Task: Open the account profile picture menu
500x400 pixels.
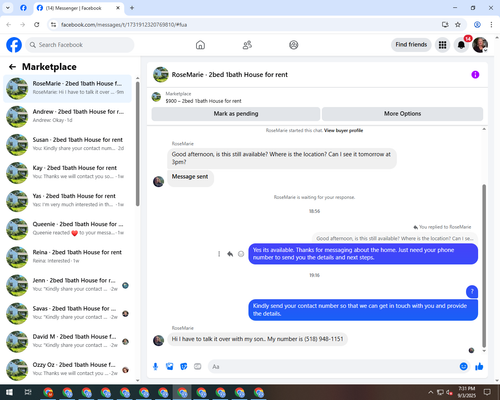Action: 480,45
